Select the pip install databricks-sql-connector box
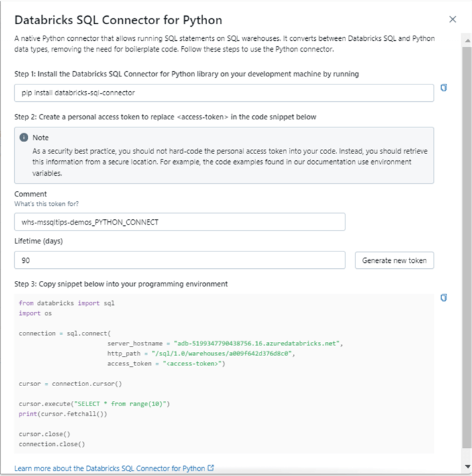The image size is (472, 476). point(224,93)
